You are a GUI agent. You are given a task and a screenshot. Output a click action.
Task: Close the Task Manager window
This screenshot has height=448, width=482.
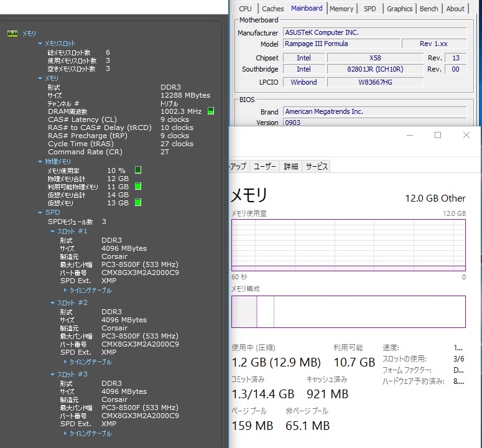click(466, 135)
